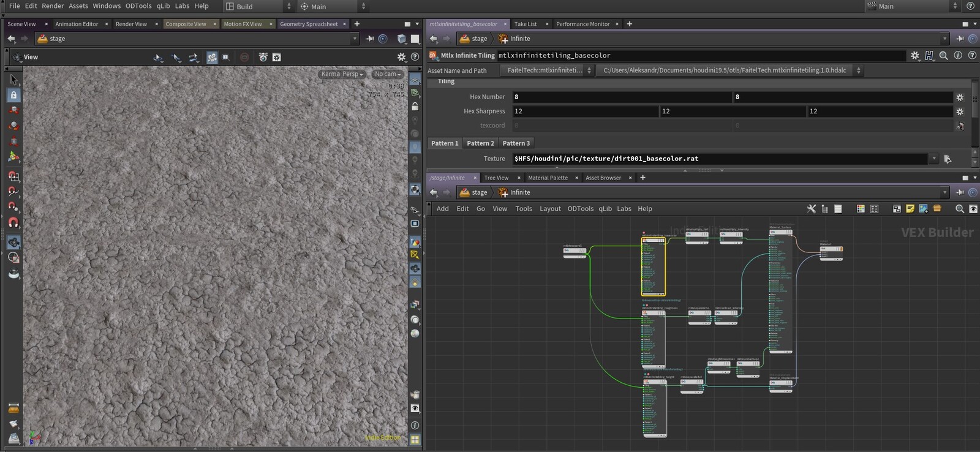Open the viewport display options gear
This screenshot has height=452, width=980.
401,57
